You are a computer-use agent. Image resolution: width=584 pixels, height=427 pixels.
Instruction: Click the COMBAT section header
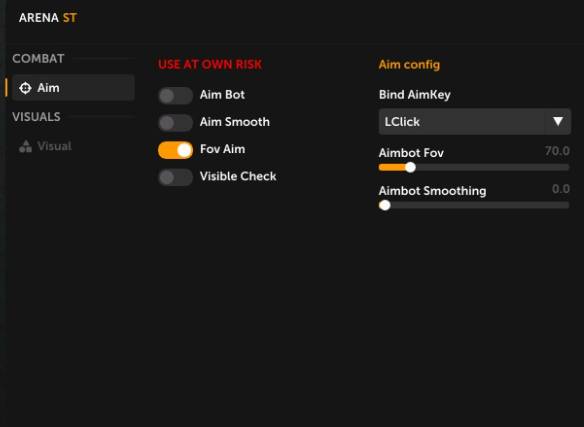click(x=38, y=58)
